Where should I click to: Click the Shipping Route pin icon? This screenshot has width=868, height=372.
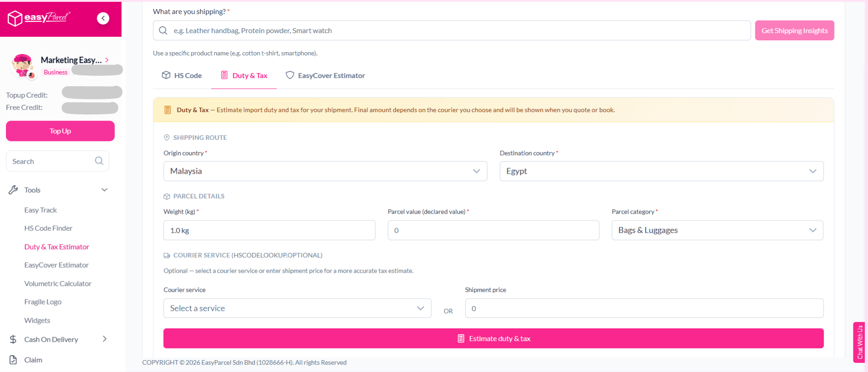167,137
